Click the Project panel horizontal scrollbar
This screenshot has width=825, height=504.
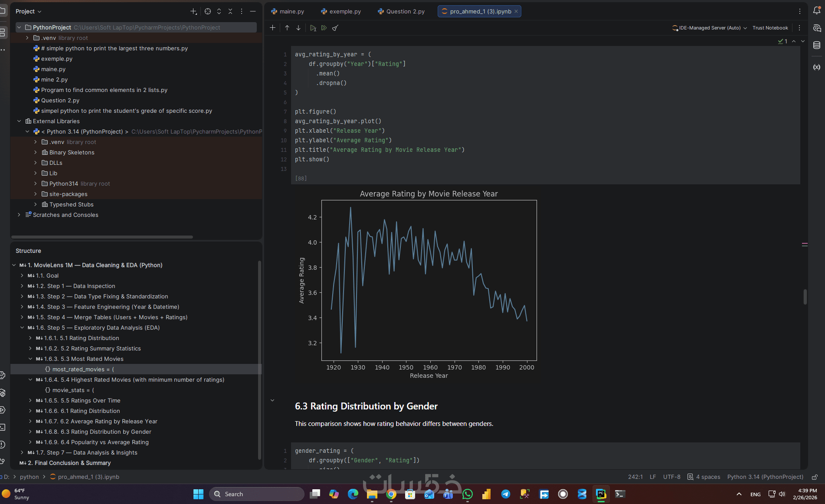tap(102, 237)
